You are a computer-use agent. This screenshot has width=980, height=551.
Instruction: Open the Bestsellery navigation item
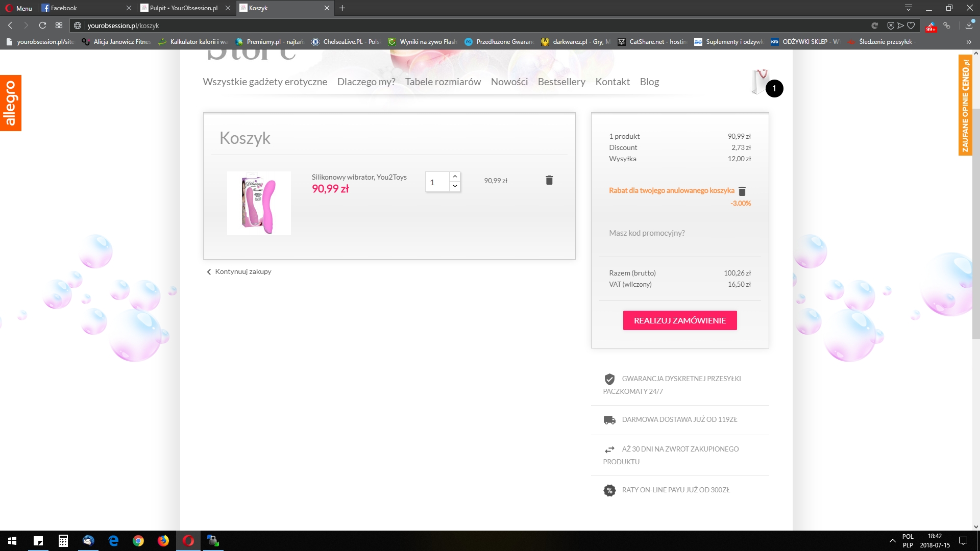pos(561,82)
